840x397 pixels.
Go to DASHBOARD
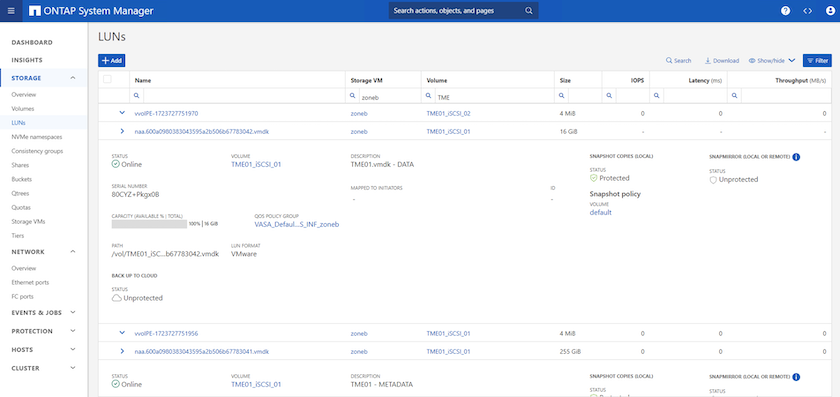pyautogui.click(x=32, y=42)
